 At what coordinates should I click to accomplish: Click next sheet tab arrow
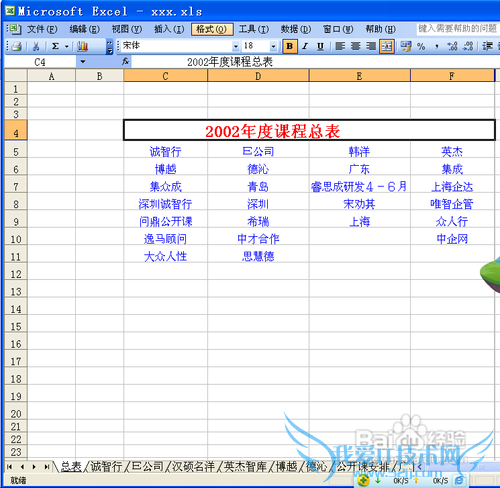coord(34,467)
